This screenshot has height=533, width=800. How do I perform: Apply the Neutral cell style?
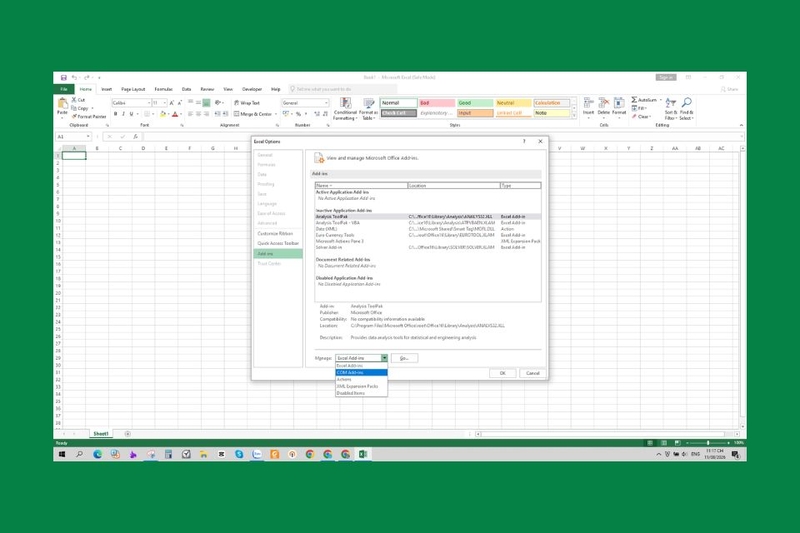[513, 103]
